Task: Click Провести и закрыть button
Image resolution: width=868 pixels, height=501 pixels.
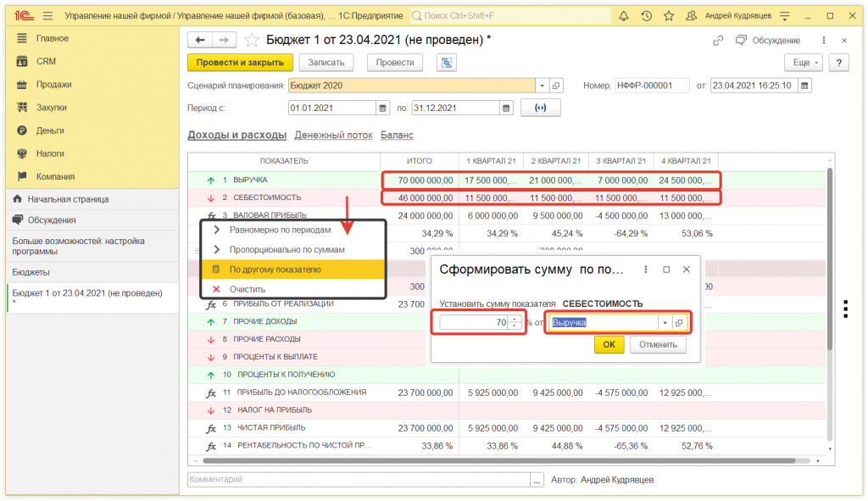Action: [x=240, y=63]
